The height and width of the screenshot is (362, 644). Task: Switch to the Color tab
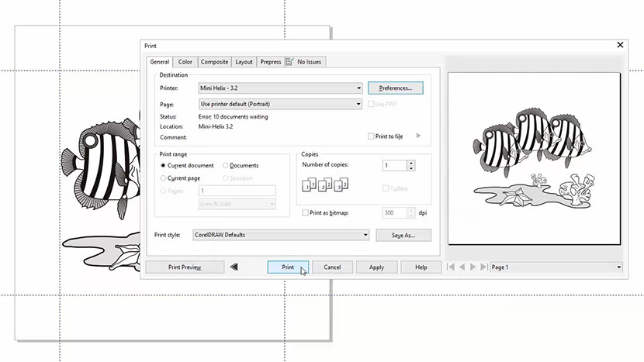pos(185,62)
